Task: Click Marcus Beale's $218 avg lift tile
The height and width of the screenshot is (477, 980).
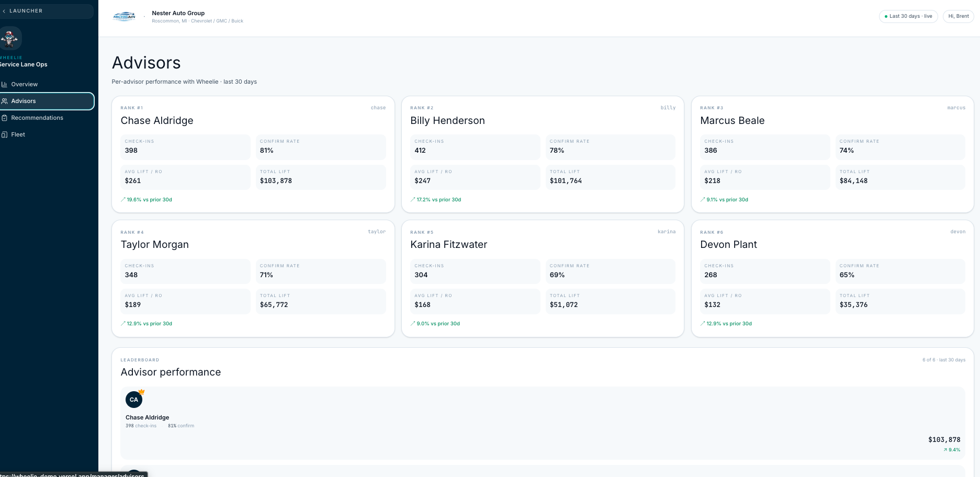Action: point(765,177)
